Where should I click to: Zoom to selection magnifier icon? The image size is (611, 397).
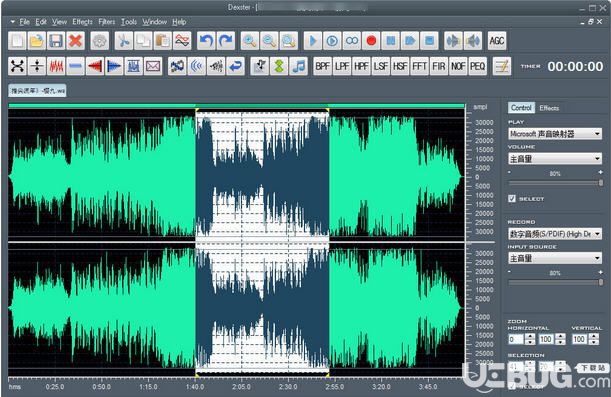click(289, 41)
